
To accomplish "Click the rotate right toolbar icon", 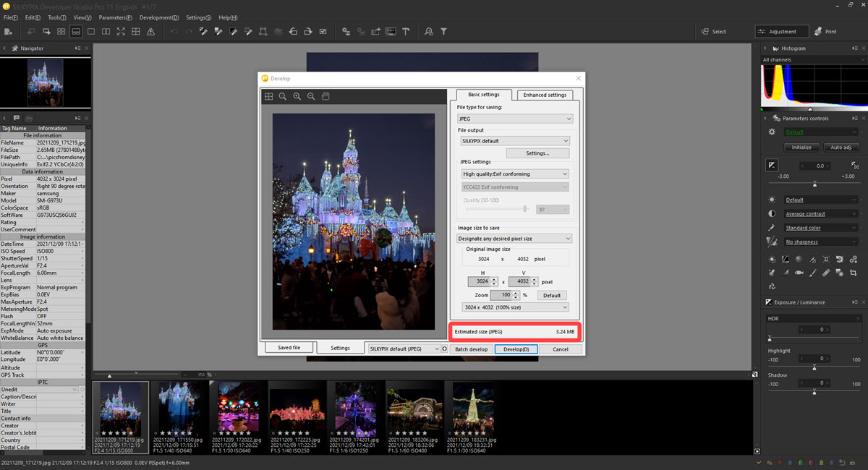I will (x=307, y=32).
